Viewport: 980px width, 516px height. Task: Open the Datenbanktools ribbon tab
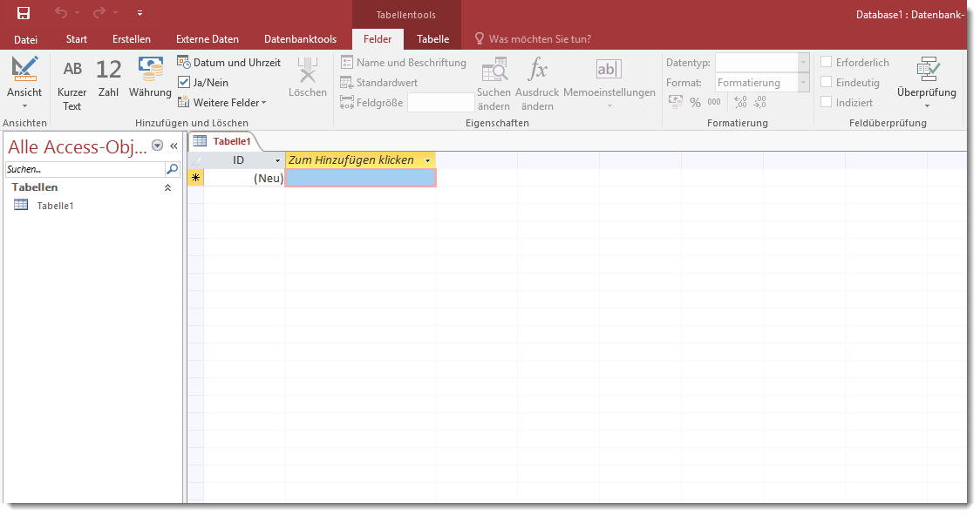click(300, 39)
